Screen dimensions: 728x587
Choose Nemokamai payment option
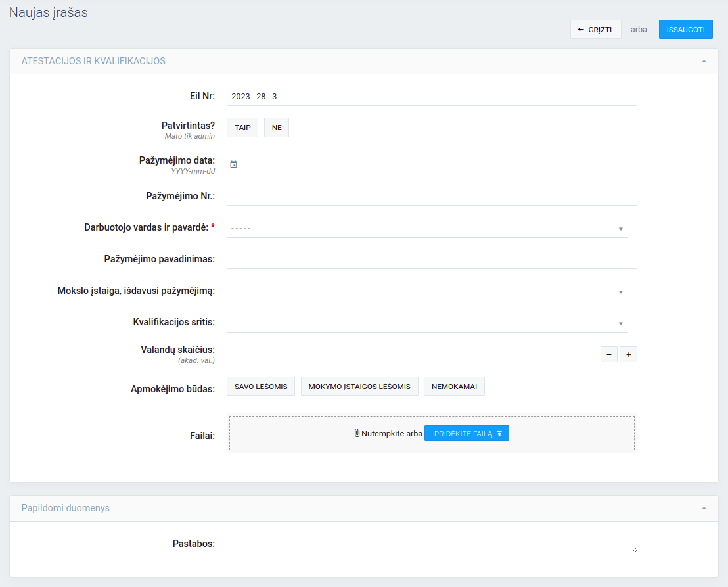pyautogui.click(x=454, y=387)
